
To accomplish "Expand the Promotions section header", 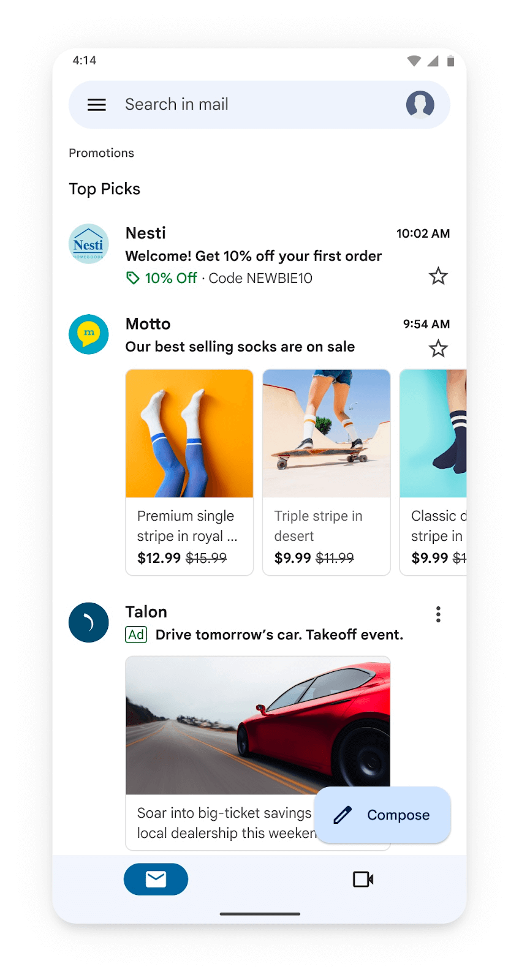I will point(101,153).
